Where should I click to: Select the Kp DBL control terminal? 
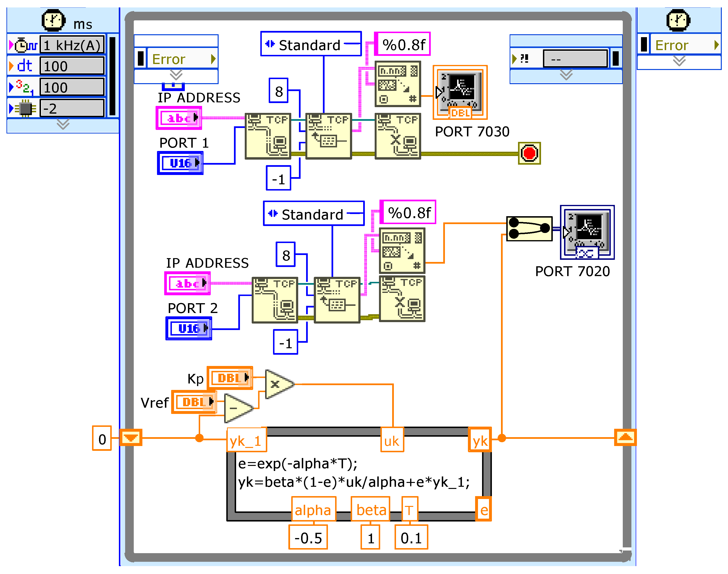pyautogui.click(x=230, y=378)
